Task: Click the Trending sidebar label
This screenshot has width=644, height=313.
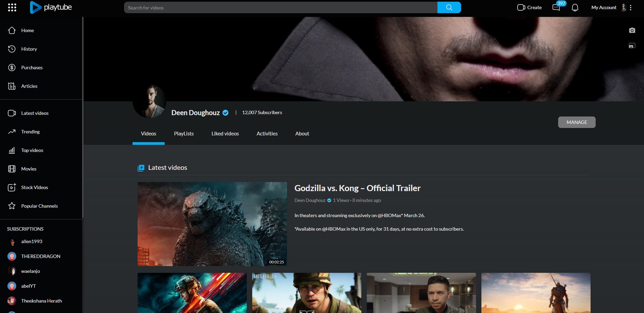Action: (x=30, y=132)
